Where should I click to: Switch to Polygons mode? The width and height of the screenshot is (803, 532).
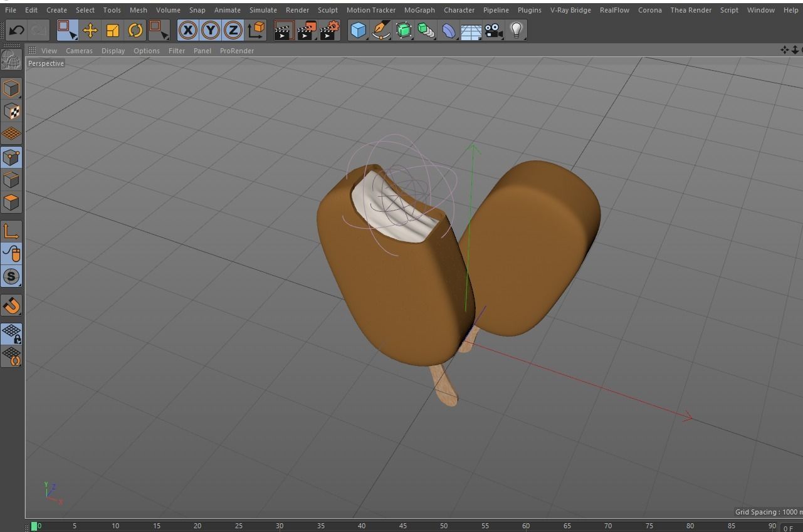click(11, 202)
